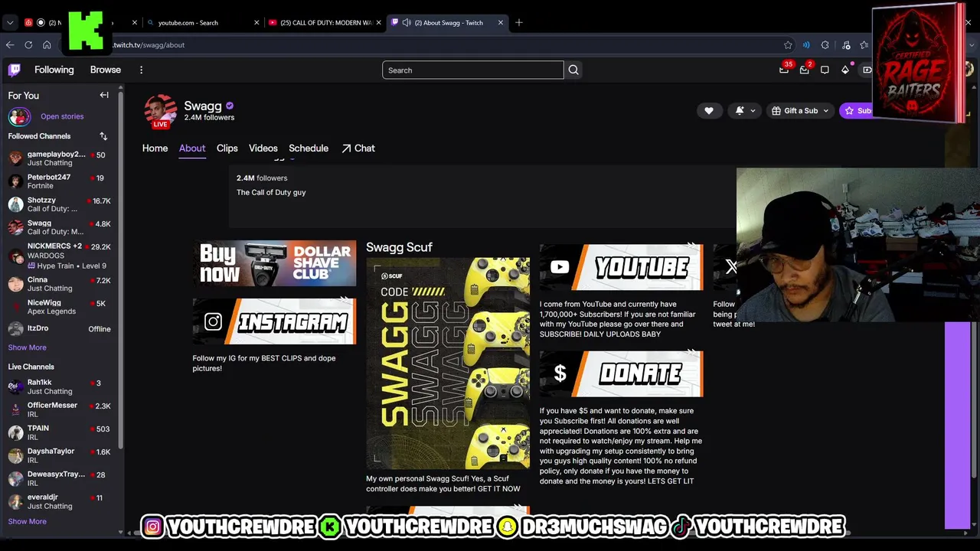Screen dimensions: 980x551
Task: Open the browser home page
Action: (47, 45)
